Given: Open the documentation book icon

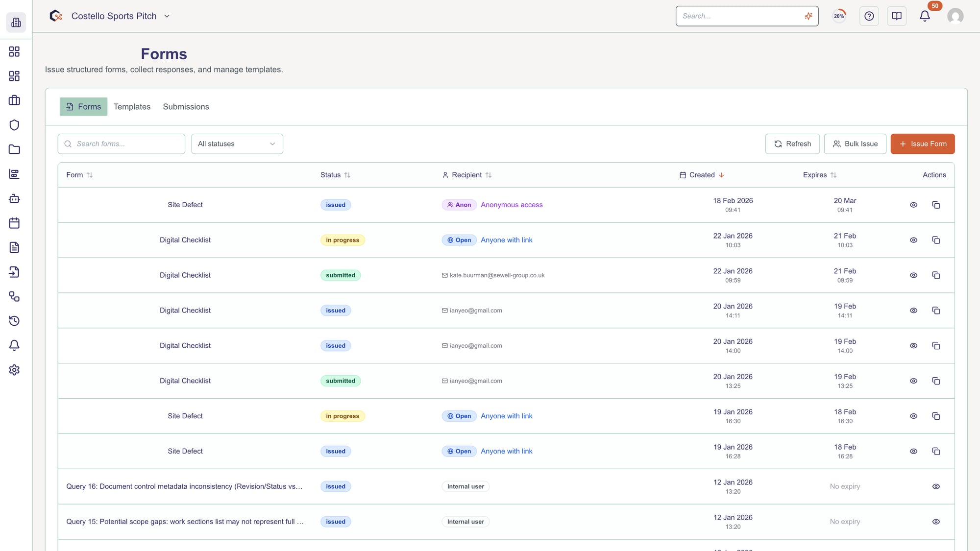Looking at the screenshot, I should [897, 16].
